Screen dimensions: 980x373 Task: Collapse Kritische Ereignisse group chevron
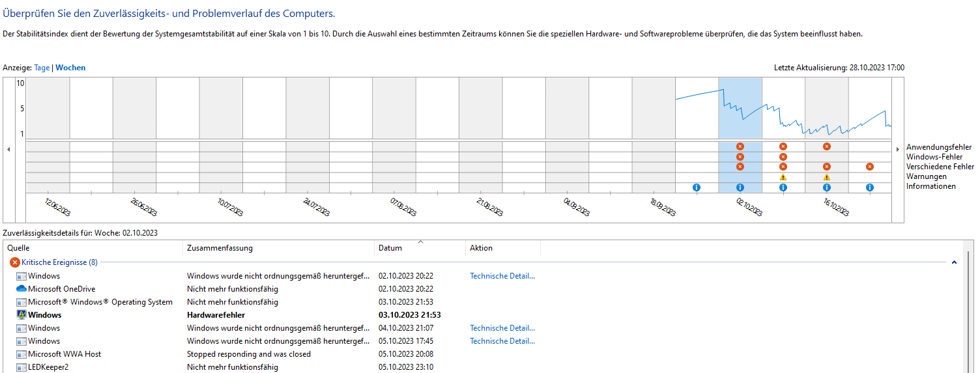click(x=954, y=262)
